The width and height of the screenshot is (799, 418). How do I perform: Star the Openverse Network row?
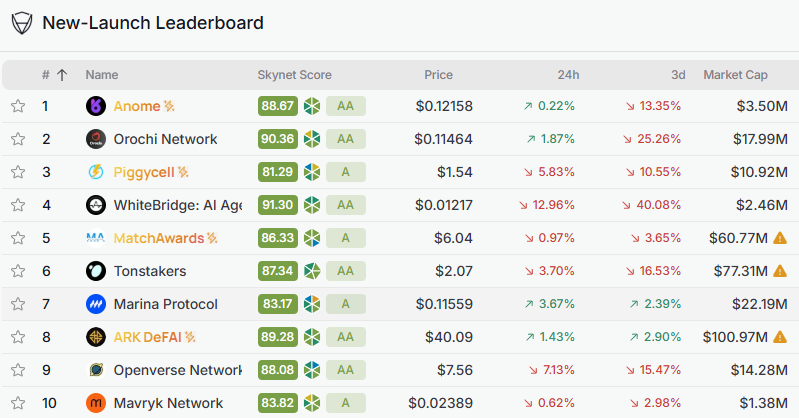click(17, 370)
